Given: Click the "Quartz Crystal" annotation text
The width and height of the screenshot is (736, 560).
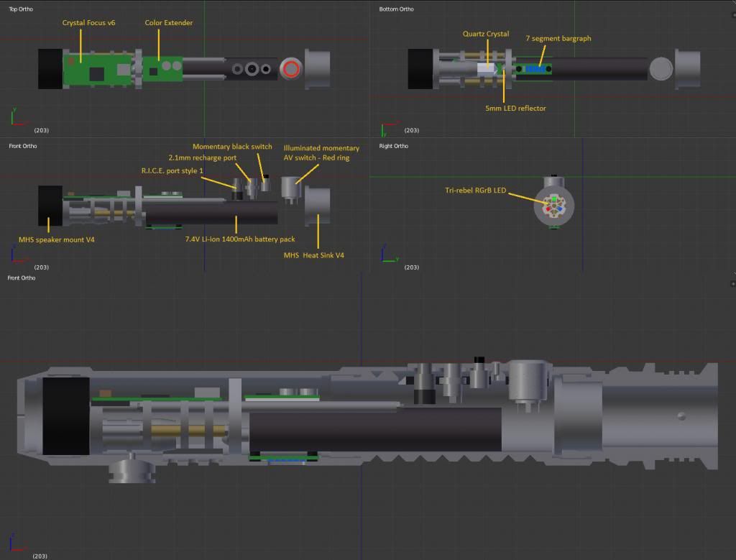Looking at the screenshot, I should tap(487, 34).
